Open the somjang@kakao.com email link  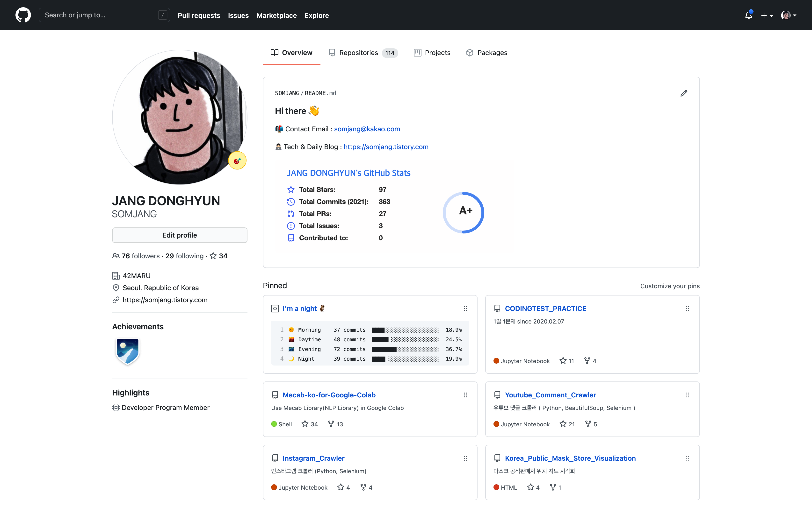click(x=367, y=129)
